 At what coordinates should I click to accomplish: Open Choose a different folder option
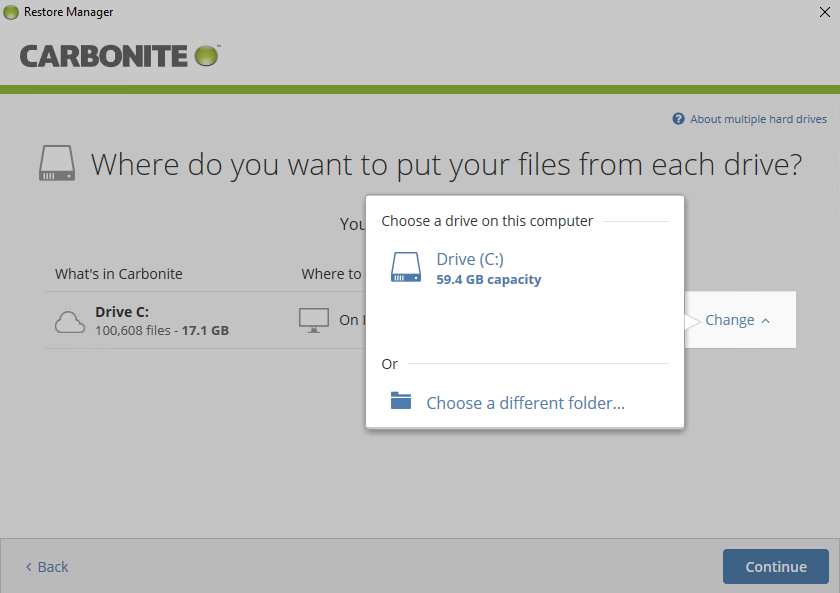tap(525, 402)
